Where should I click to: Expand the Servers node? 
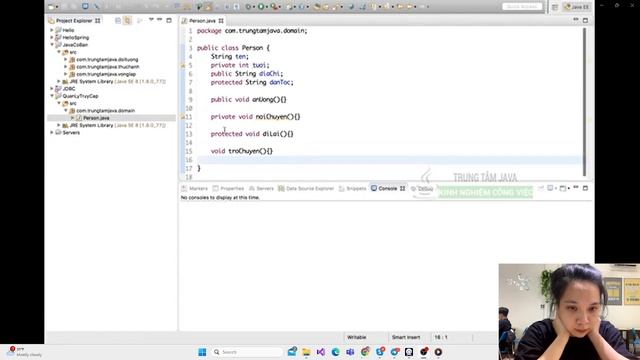click(x=52, y=133)
